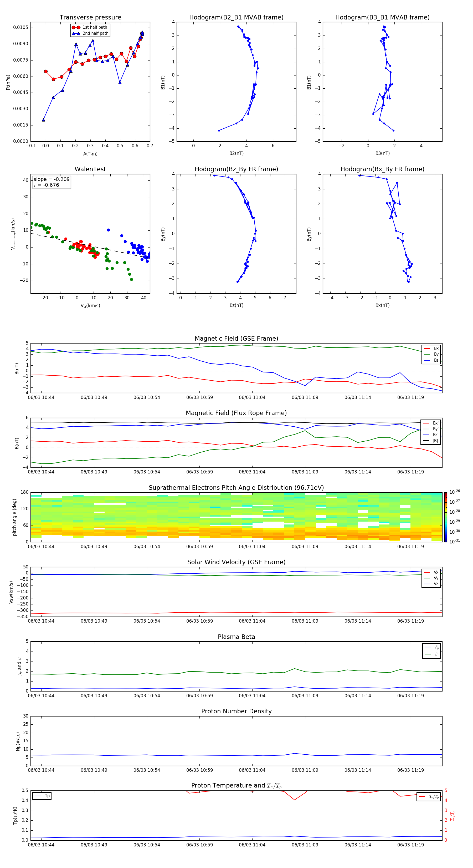
Task: Click the "A(T·m)" x-axis label
Action: pyautogui.click(x=90, y=154)
